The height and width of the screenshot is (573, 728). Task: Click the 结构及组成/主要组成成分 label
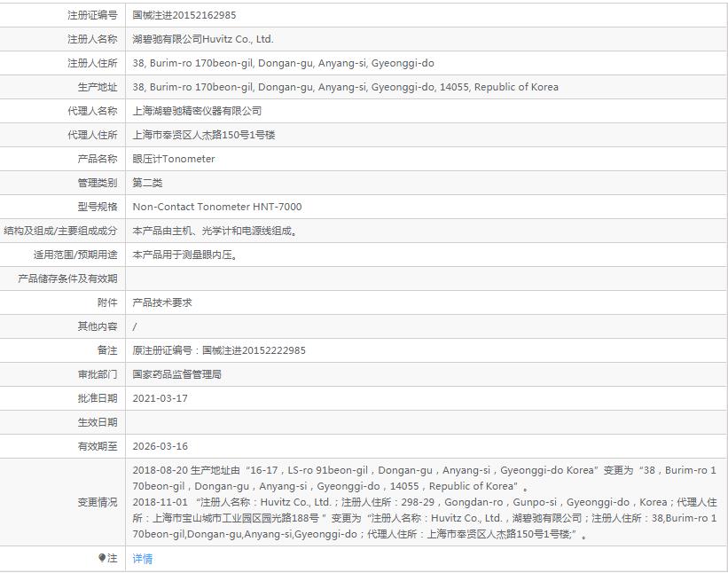60,231
